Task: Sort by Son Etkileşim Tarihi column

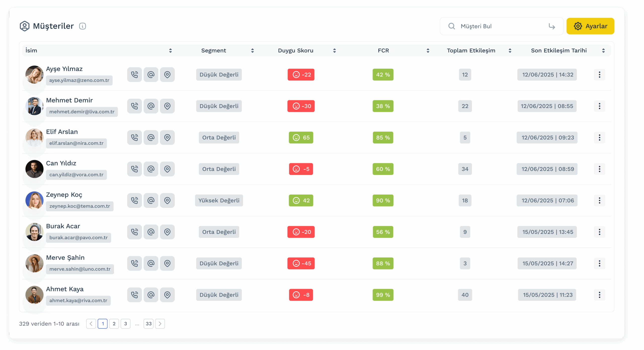Action: (603, 51)
